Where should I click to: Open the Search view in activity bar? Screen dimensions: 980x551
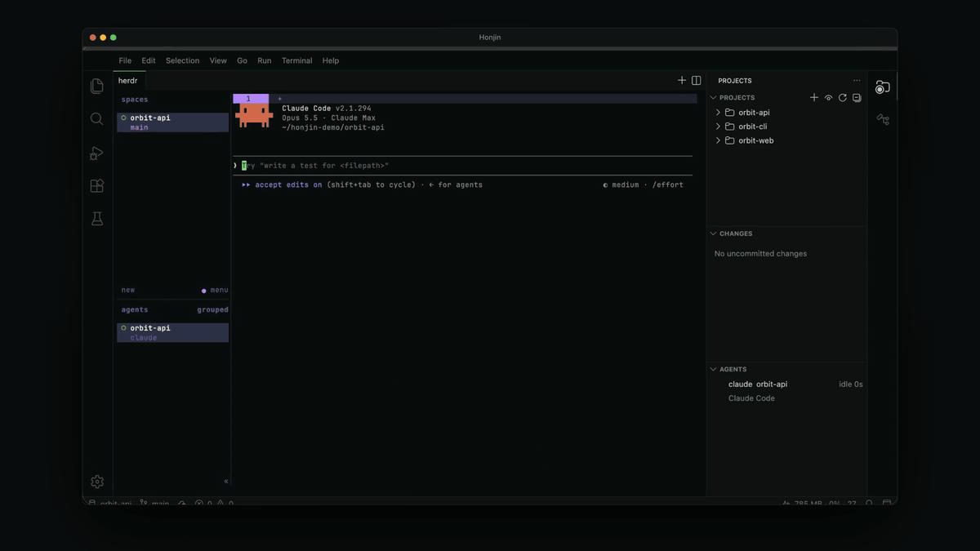[x=96, y=119]
